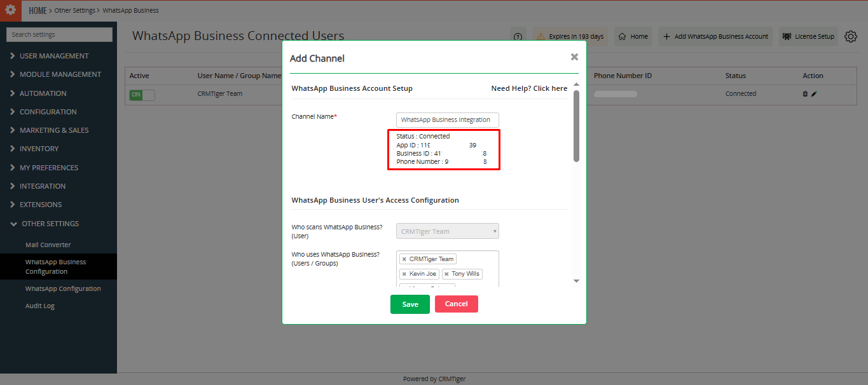Click dialog scrollbar up arrow

(576, 84)
